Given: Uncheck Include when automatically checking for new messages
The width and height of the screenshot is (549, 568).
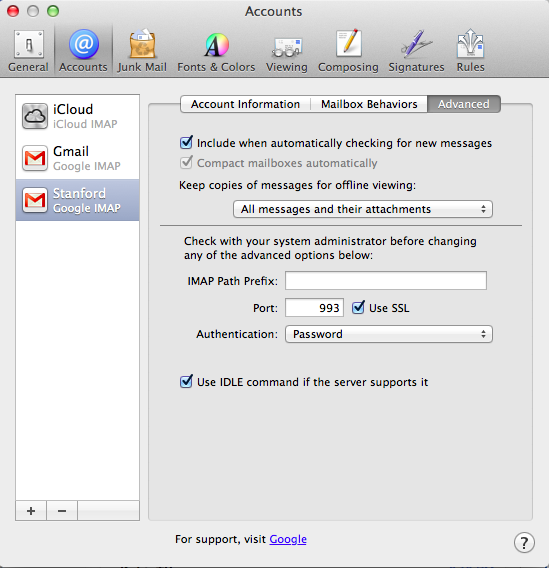Looking at the screenshot, I should click(x=186, y=143).
